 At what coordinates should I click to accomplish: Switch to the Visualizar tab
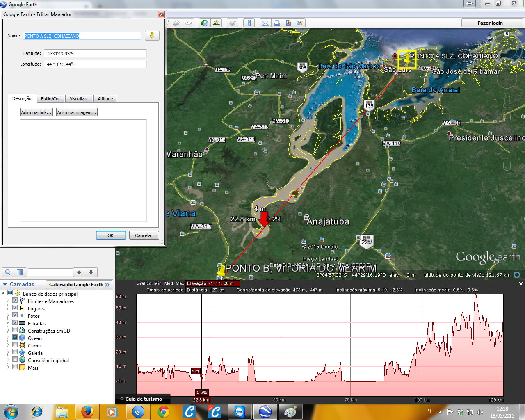point(79,99)
